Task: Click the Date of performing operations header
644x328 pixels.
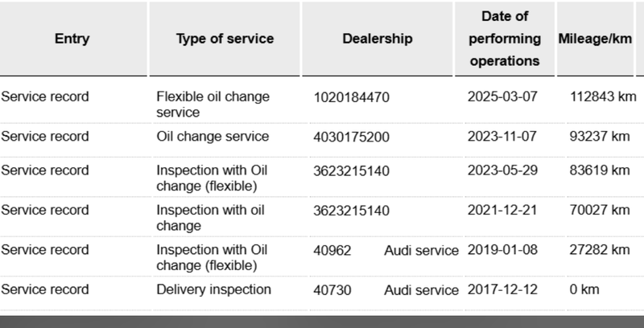Action: pyautogui.click(x=505, y=39)
